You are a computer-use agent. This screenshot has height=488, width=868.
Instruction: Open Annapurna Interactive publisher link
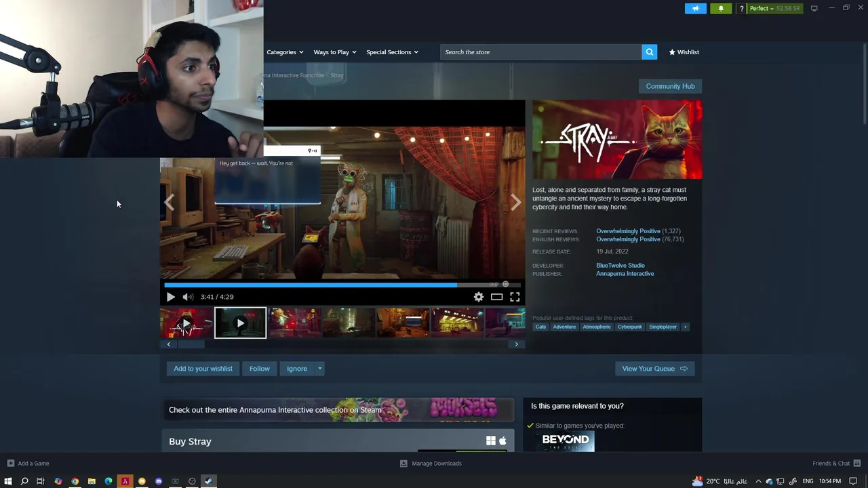[625, 274]
